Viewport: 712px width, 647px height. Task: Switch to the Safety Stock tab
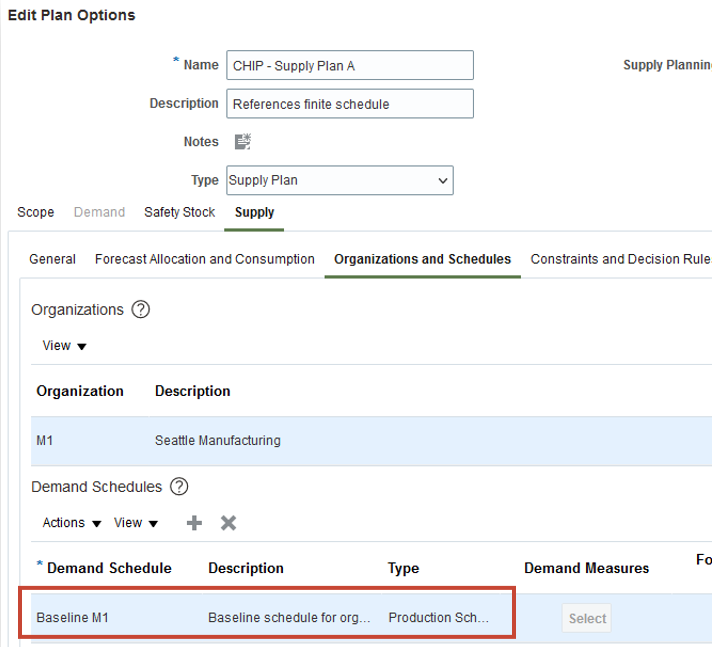pyautogui.click(x=179, y=212)
